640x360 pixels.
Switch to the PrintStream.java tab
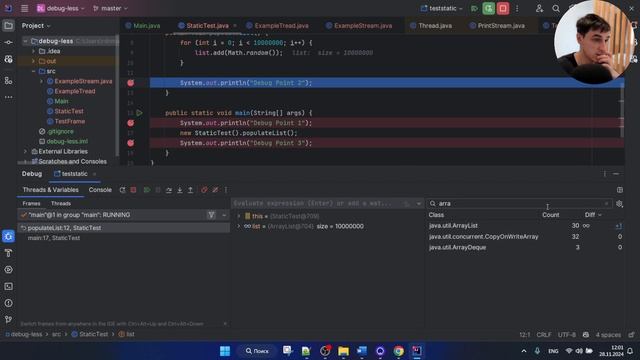point(497,26)
